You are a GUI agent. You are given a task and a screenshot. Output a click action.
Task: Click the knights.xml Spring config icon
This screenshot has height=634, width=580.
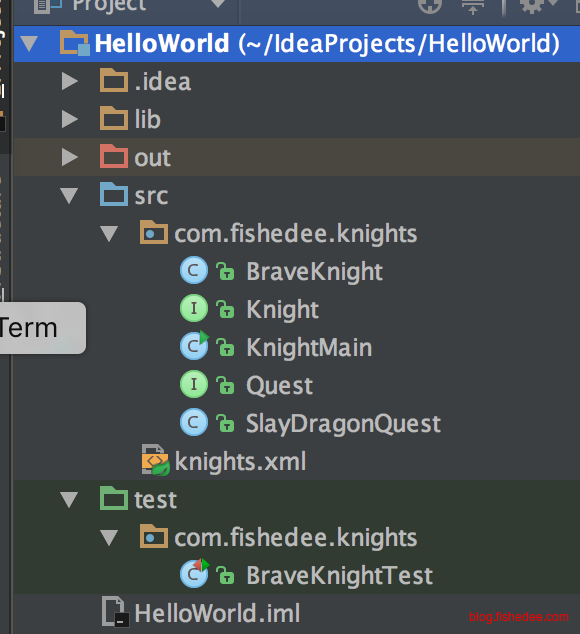click(x=155, y=460)
